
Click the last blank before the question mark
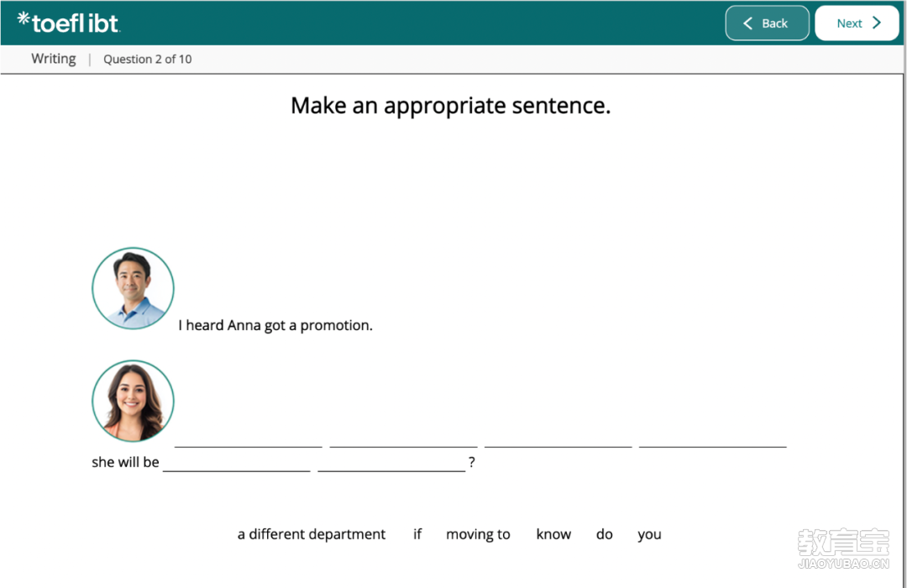click(x=391, y=463)
